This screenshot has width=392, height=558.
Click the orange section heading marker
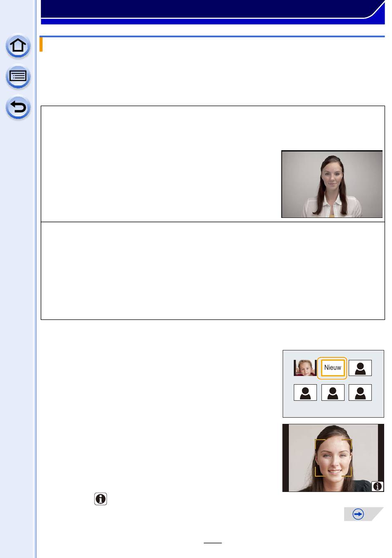point(41,45)
